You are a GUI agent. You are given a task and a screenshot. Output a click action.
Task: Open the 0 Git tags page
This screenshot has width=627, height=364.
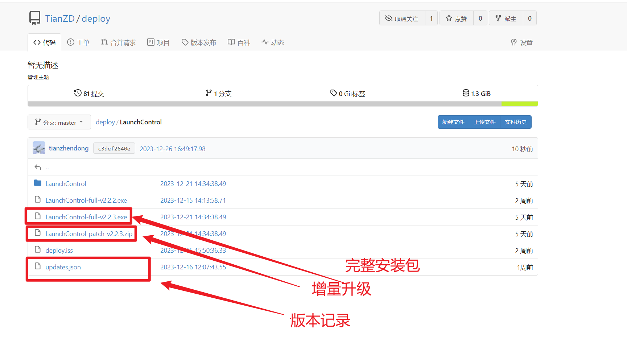(x=347, y=94)
